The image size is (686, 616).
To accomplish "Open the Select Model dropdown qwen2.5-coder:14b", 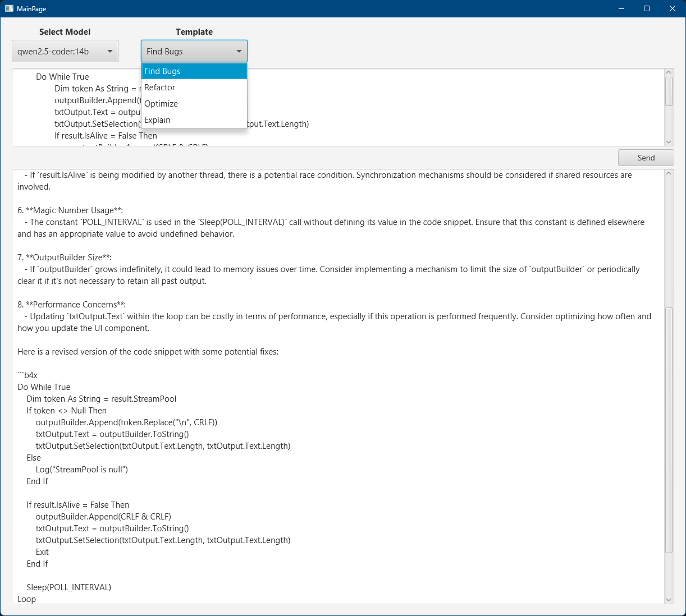I will (65, 51).
